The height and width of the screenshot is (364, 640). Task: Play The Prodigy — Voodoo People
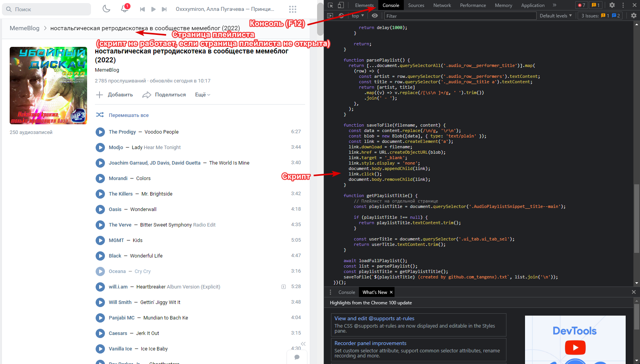point(100,132)
